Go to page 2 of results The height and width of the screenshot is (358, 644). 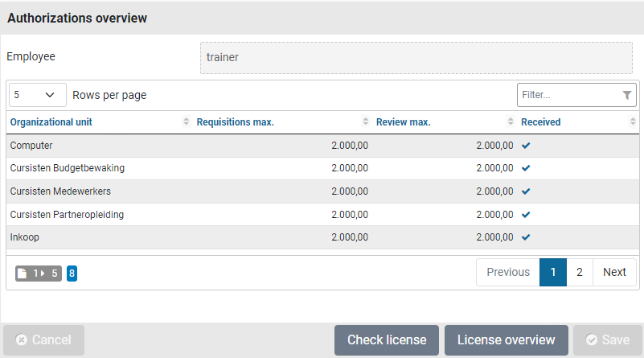pyautogui.click(x=580, y=272)
